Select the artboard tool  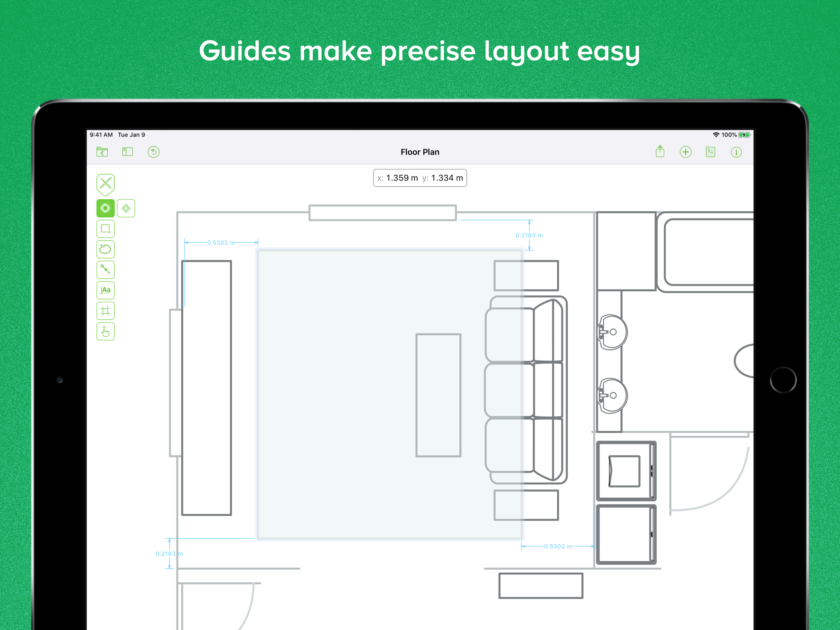tap(105, 311)
